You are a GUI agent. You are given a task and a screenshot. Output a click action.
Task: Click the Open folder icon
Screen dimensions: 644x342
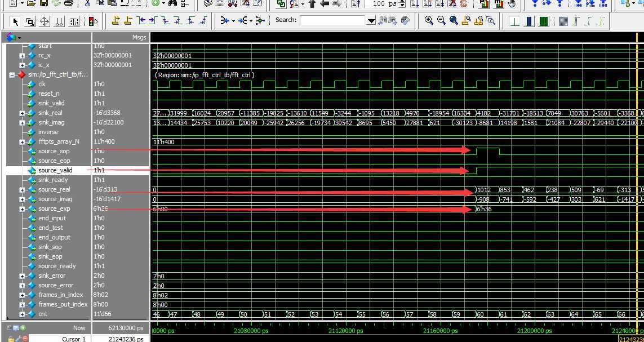coord(32,3)
